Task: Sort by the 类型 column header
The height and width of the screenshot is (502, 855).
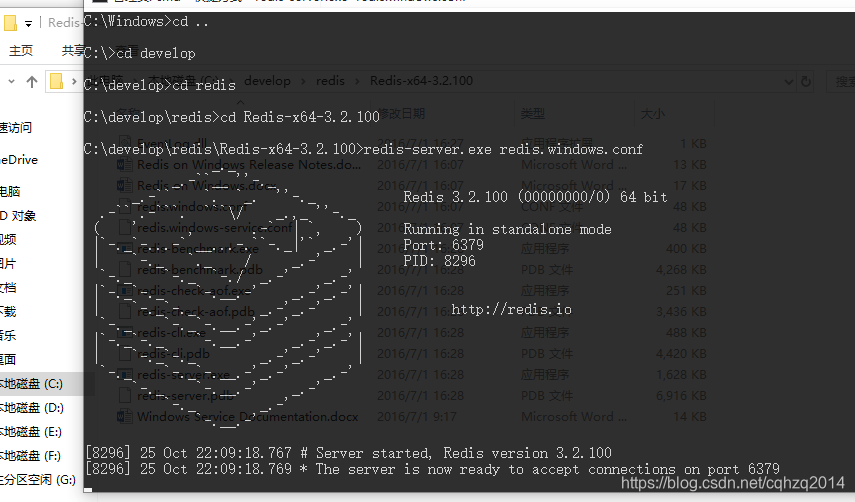Action: [x=533, y=113]
